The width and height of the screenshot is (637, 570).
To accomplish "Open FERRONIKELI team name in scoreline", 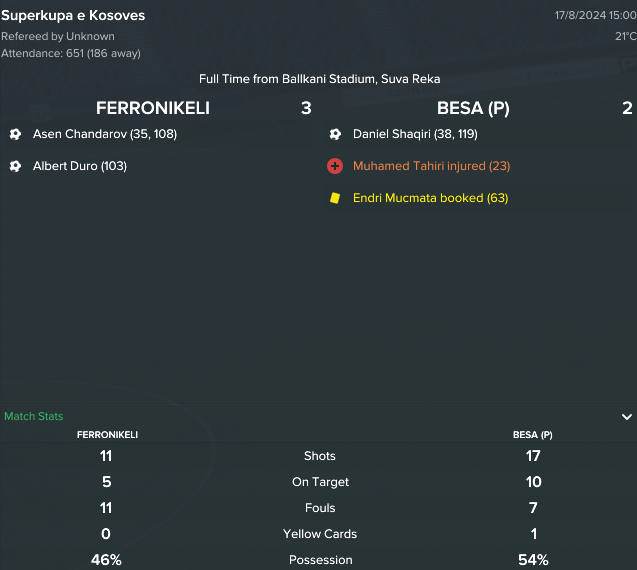I will [x=153, y=108].
